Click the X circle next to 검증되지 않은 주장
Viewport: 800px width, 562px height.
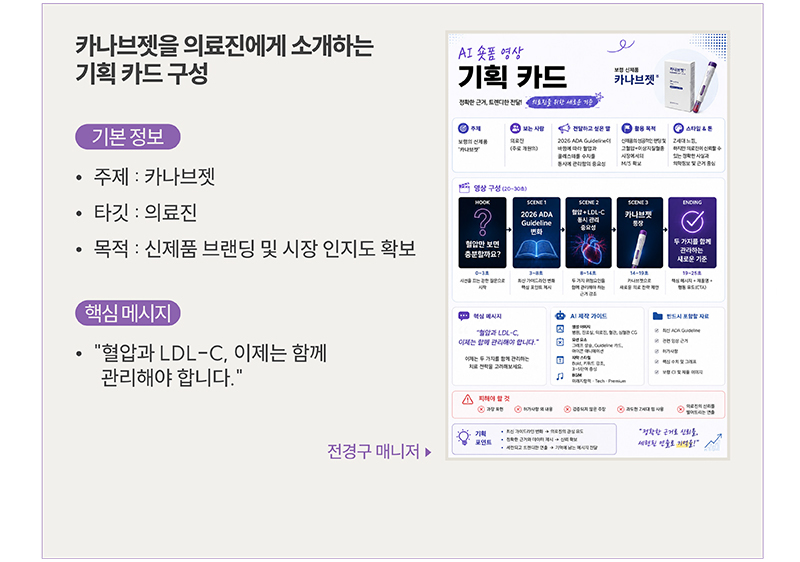tap(567, 409)
